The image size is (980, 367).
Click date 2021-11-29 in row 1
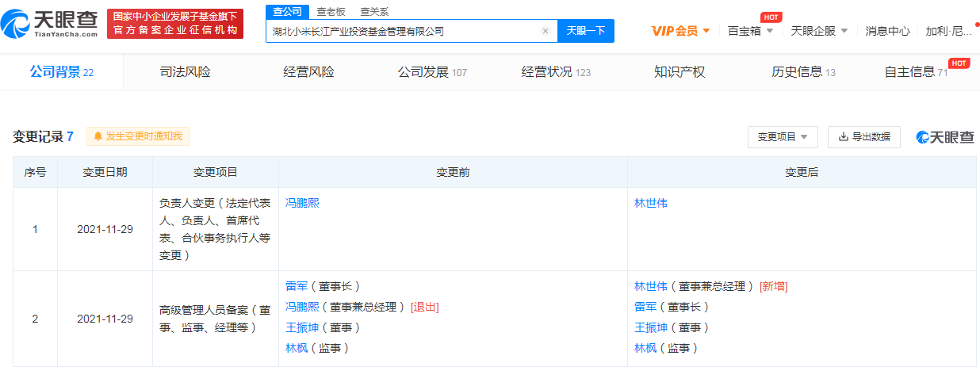[105, 229]
